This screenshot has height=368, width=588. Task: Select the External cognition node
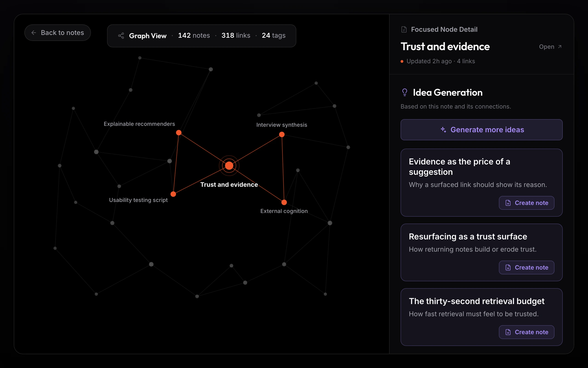click(284, 202)
